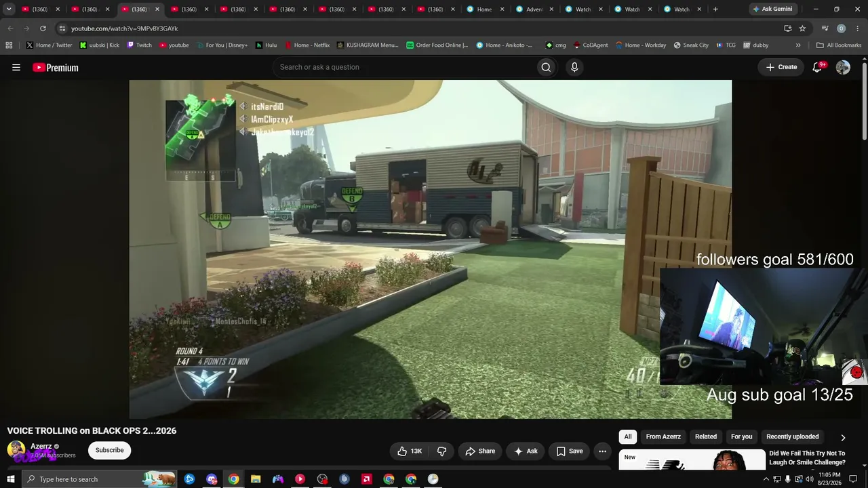Open the Hulu bookmark
868x488 pixels.
[266, 45]
